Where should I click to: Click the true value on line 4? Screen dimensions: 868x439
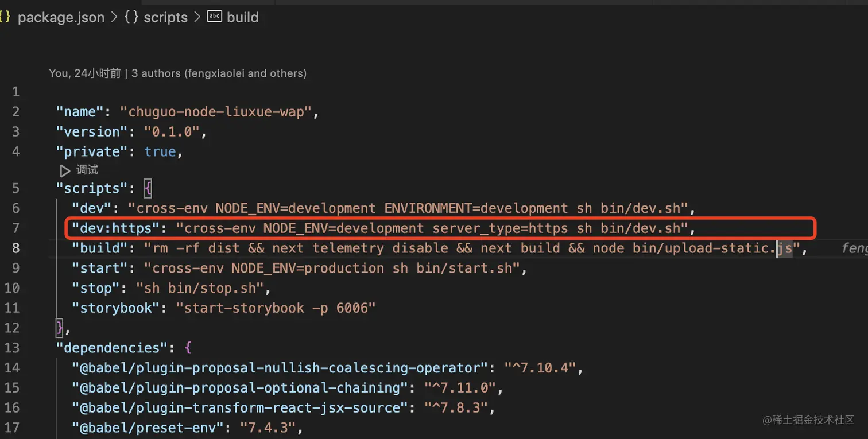pos(160,151)
